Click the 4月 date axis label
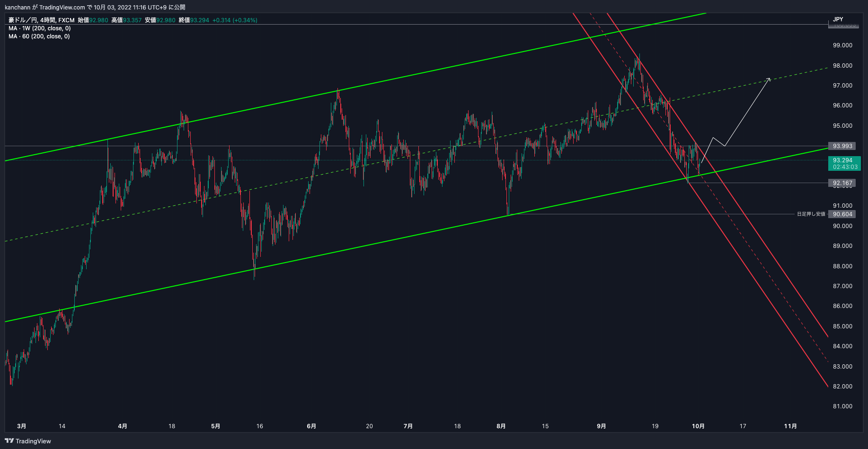Screen dimensions: 868x449 tap(123, 426)
